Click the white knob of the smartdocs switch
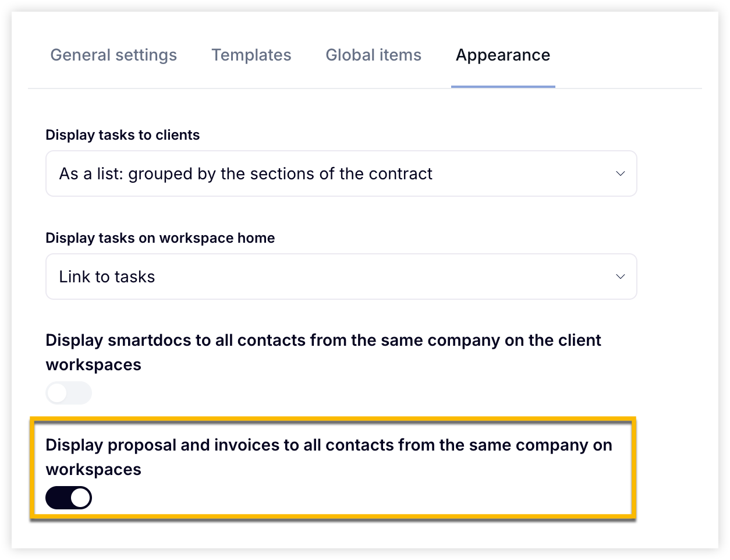 coord(58,393)
